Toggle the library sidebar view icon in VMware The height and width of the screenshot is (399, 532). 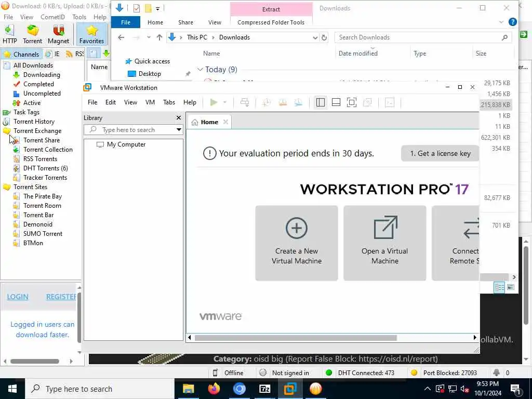[x=320, y=102]
